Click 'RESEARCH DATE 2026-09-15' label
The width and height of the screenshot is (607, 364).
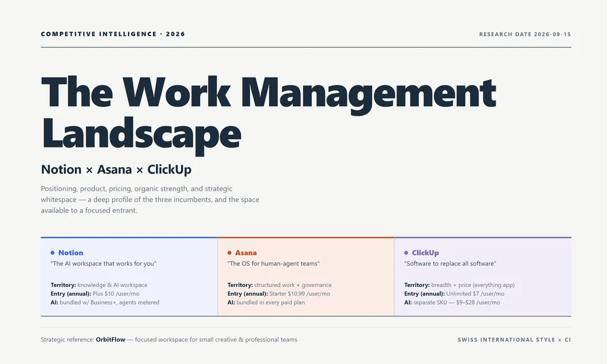(x=525, y=34)
